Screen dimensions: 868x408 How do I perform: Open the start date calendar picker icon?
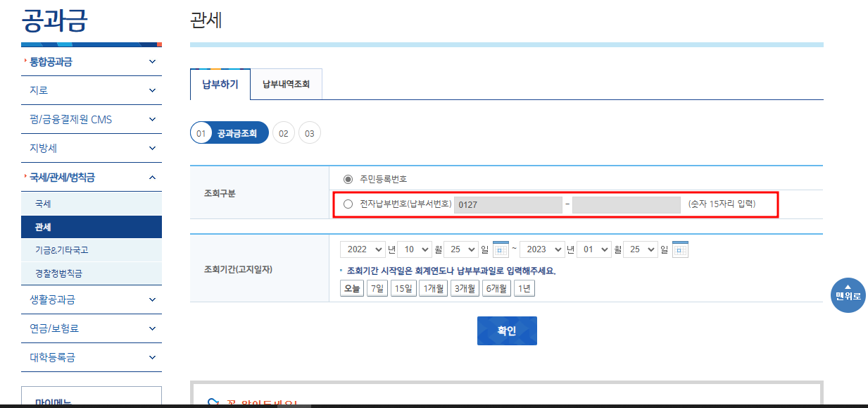[x=501, y=249]
